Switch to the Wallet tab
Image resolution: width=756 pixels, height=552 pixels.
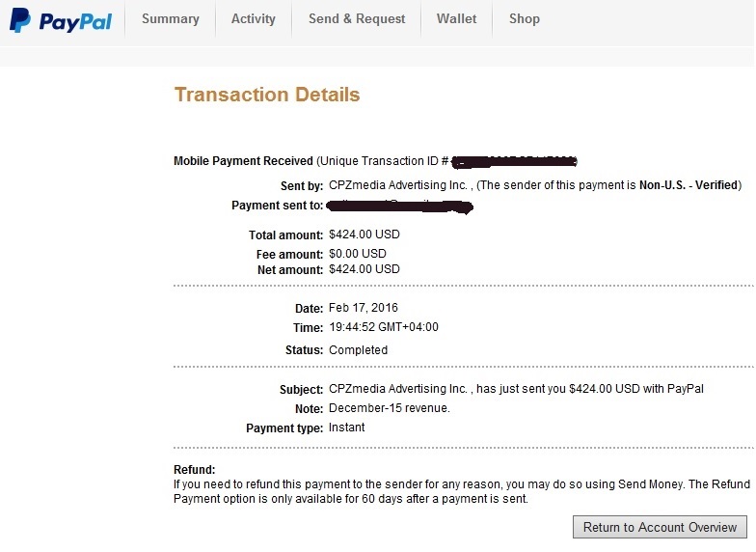point(456,19)
